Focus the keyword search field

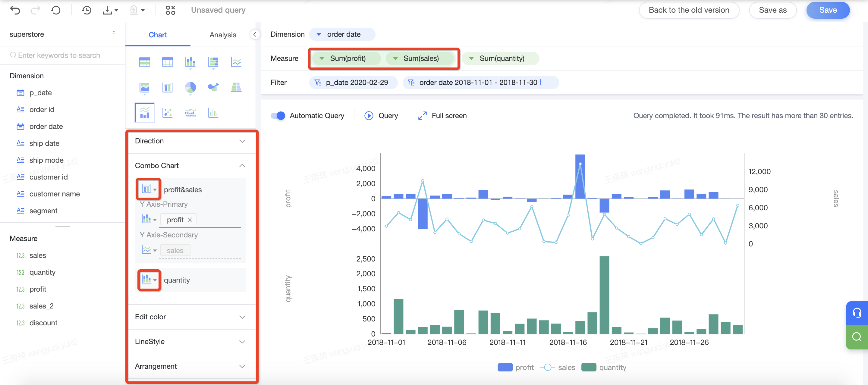(62, 55)
